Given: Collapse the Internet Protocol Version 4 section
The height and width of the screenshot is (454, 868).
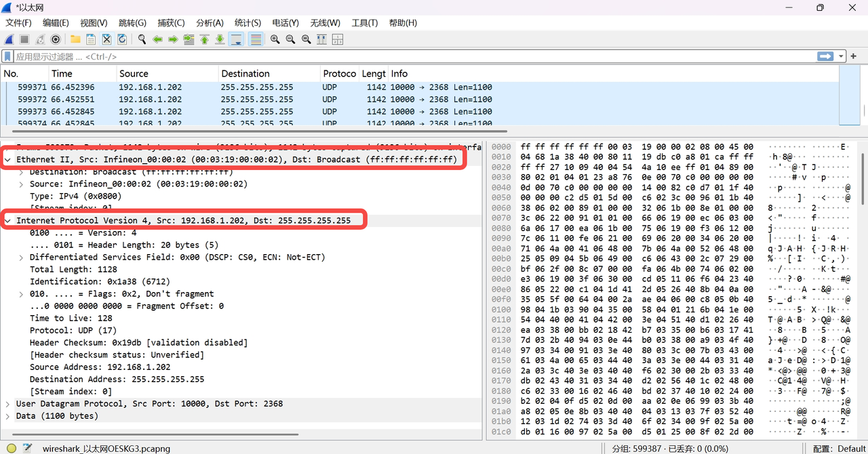Looking at the screenshot, I should (x=7, y=220).
